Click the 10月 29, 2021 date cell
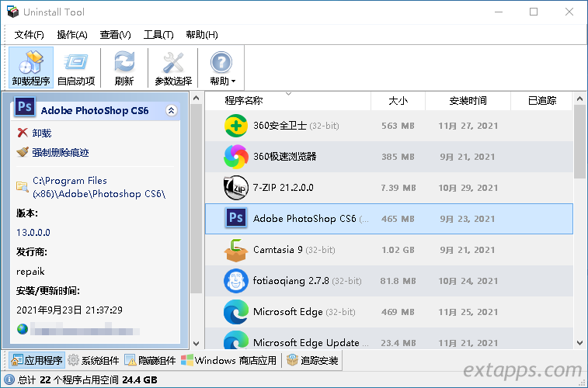 [468, 188]
